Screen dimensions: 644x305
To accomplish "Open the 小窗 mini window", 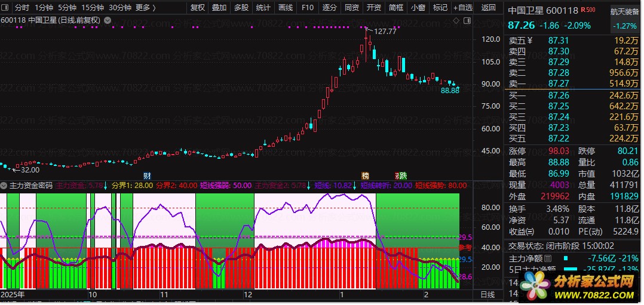I will (x=418, y=7).
